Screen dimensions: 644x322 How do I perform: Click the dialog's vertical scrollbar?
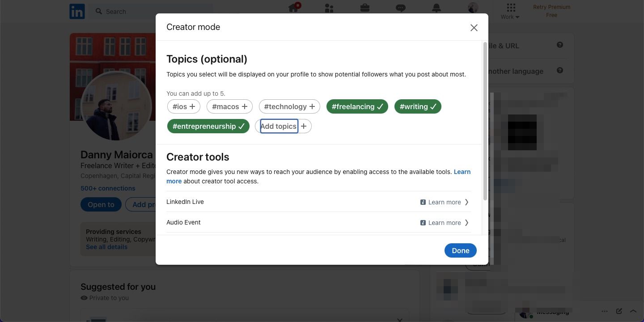click(x=485, y=121)
